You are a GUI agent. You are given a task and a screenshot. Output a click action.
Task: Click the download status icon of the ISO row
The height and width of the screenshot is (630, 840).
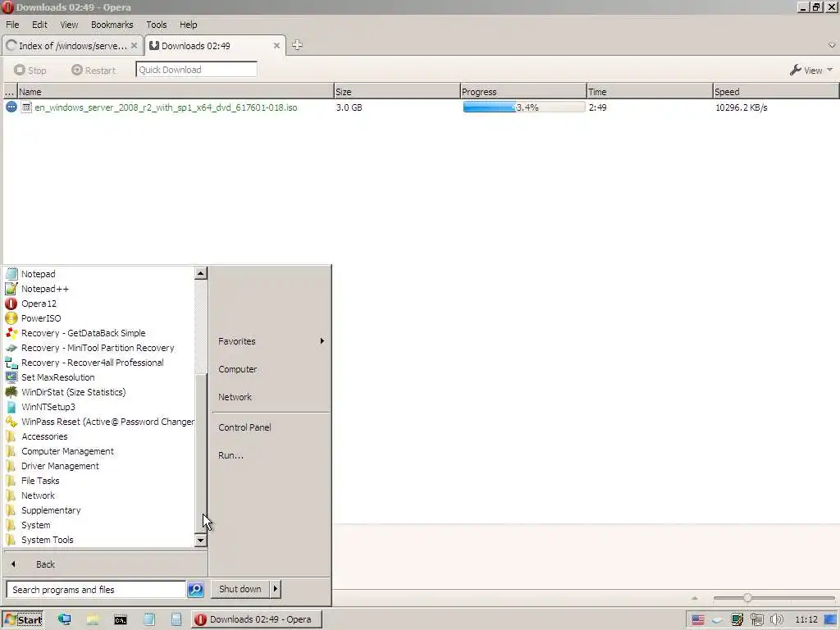[x=11, y=107]
